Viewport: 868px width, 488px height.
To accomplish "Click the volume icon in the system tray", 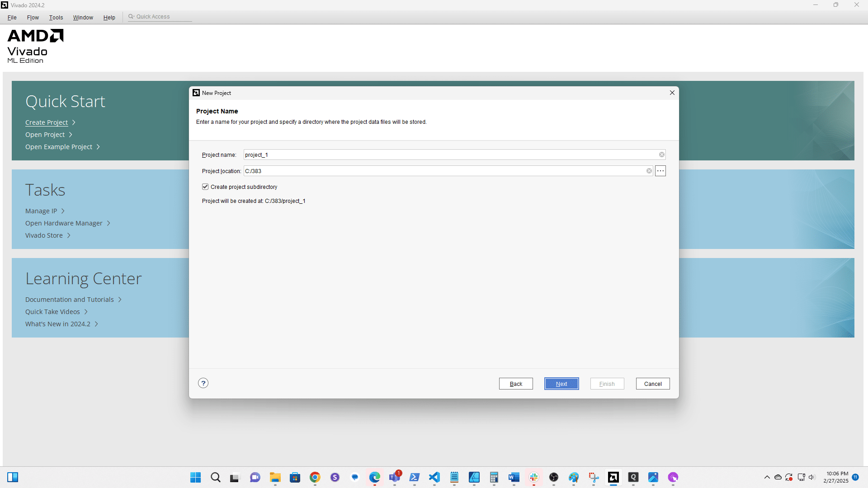I will 812,477.
